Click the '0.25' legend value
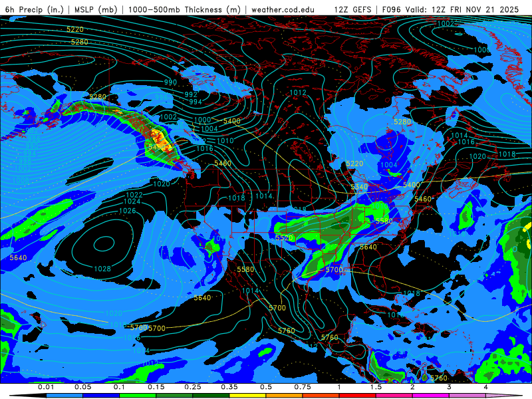 coord(193,387)
